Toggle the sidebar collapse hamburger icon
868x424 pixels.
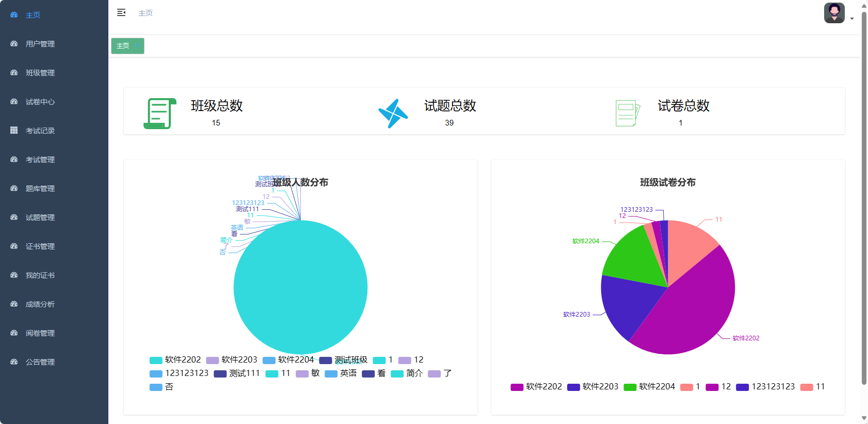tap(121, 13)
